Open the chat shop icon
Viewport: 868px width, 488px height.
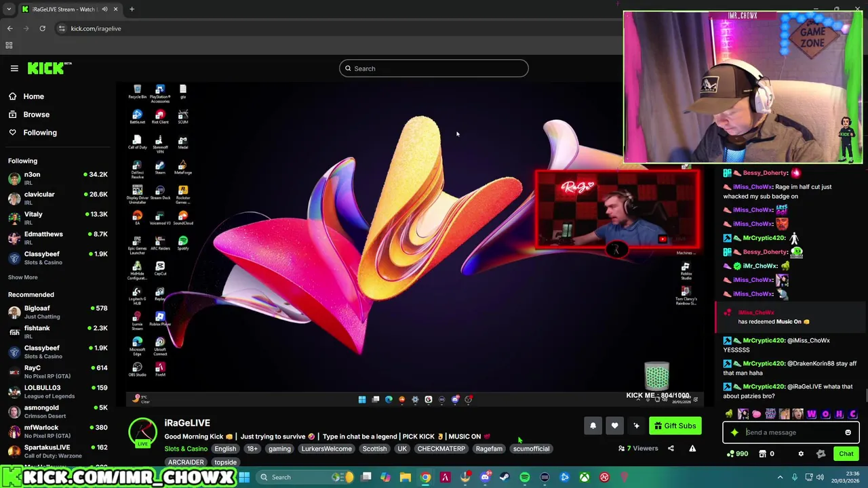[x=762, y=454]
